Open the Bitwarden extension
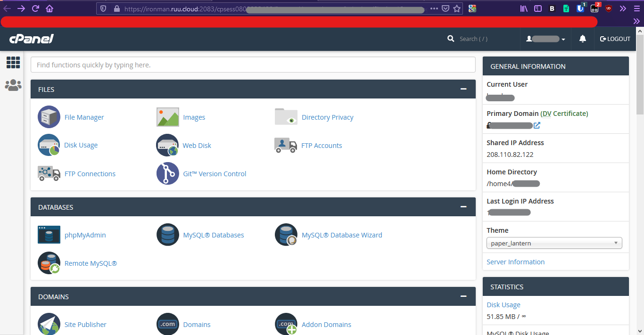This screenshot has width=644, height=335. (x=580, y=8)
